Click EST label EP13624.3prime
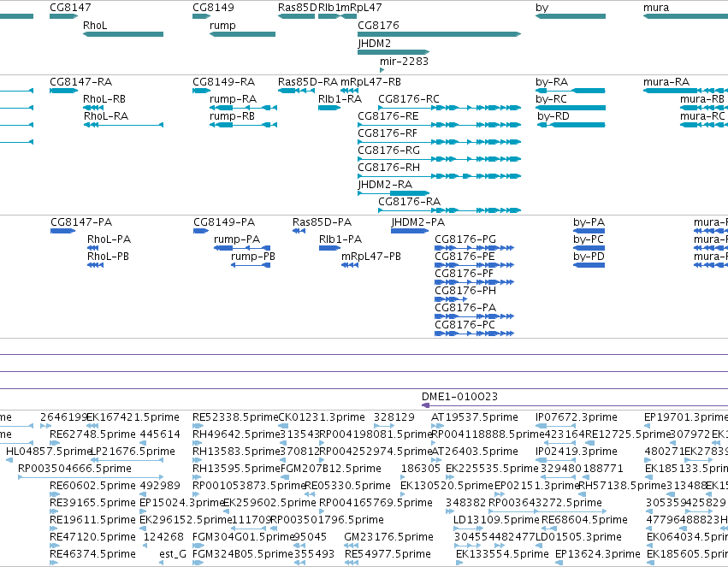This screenshot has width=728, height=567. pyautogui.click(x=597, y=554)
